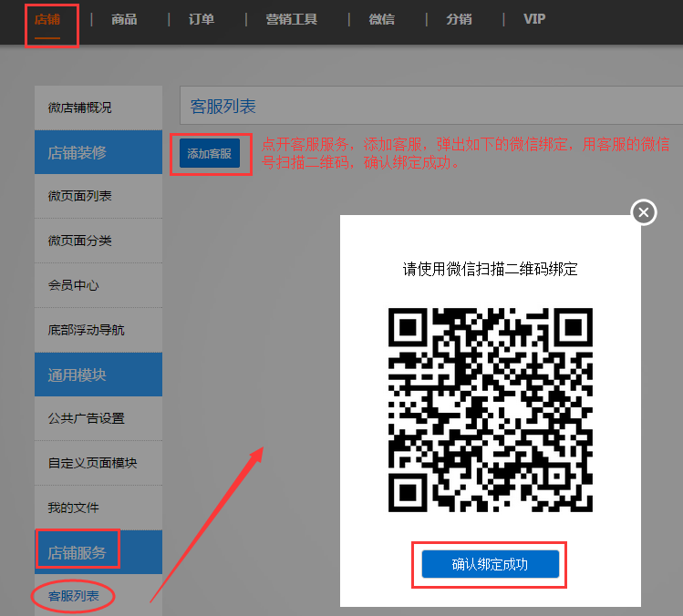Close the QR code binding dialog

click(644, 212)
